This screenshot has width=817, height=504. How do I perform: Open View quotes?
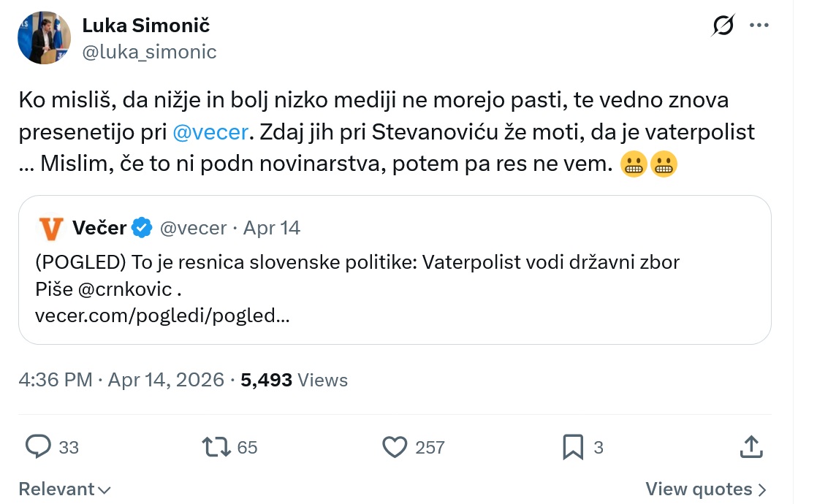[706, 489]
